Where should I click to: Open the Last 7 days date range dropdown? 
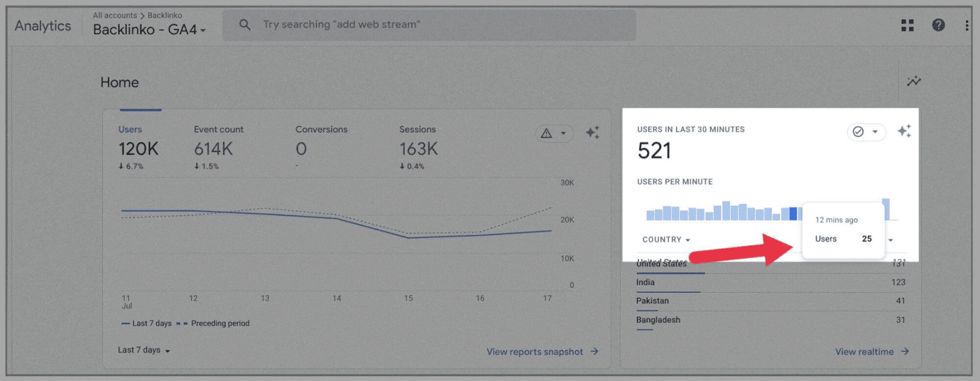[x=144, y=350]
